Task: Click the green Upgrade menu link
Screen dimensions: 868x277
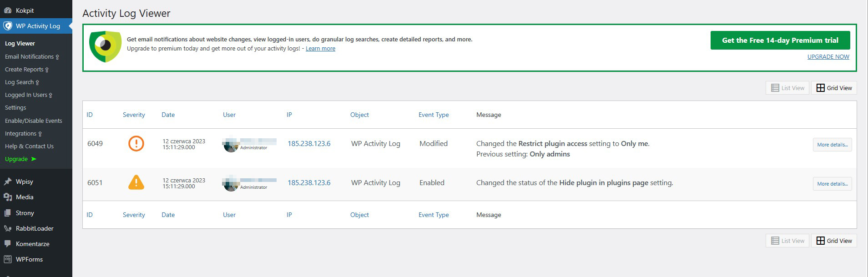Action: (20, 159)
